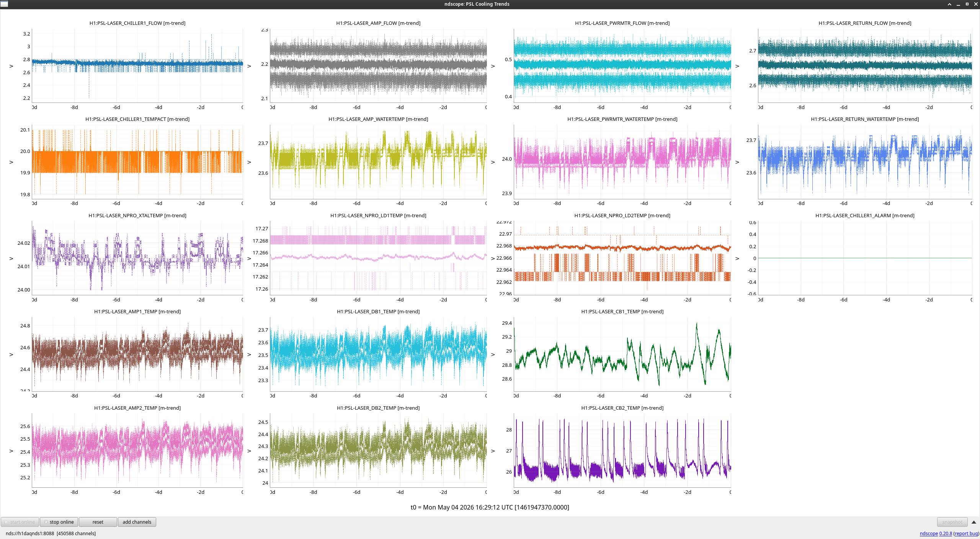
Task: Click the stop online button
Action: pyautogui.click(x=59, y=522)
